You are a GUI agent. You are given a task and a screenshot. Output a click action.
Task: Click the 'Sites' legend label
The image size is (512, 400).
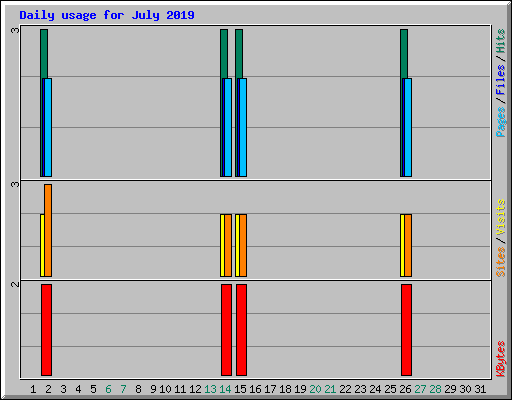coord(500,262)
